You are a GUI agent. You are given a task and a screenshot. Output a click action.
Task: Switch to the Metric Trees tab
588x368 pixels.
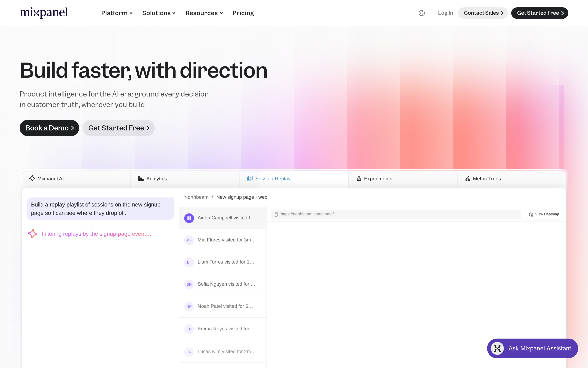(512, 179)
